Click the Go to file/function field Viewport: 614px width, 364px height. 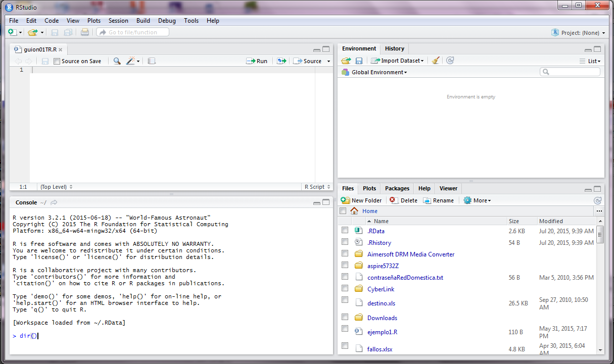click(x=133, y=32)
